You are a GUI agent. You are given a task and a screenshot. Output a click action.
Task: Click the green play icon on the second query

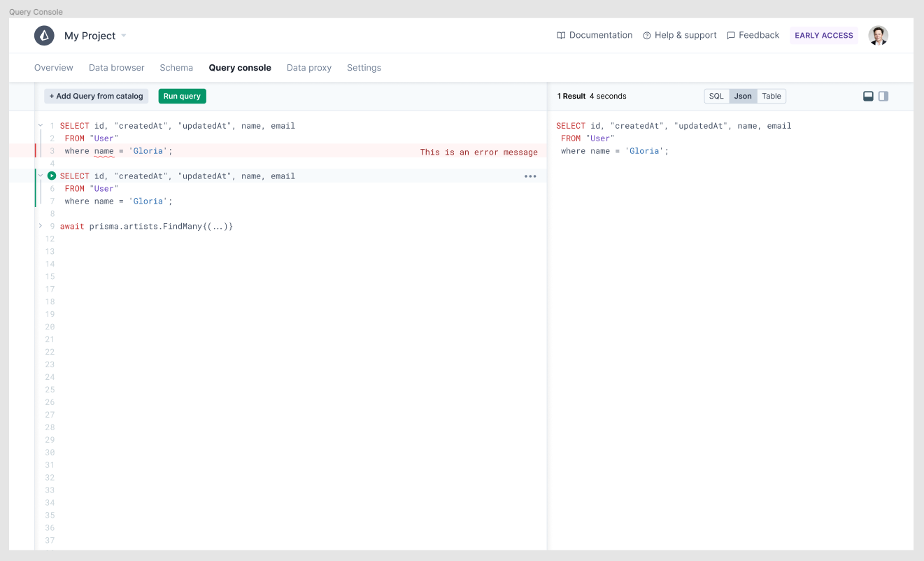tap(51, 176)
